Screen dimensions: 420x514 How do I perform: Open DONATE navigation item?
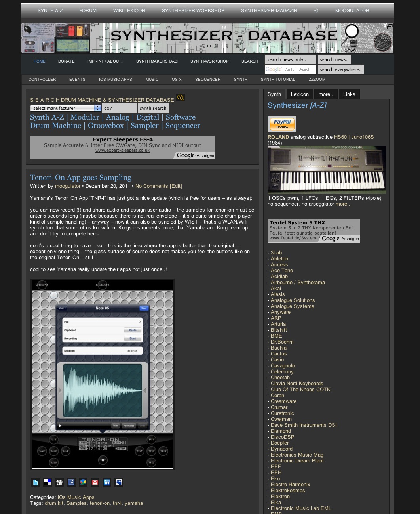tap(67, 61)
